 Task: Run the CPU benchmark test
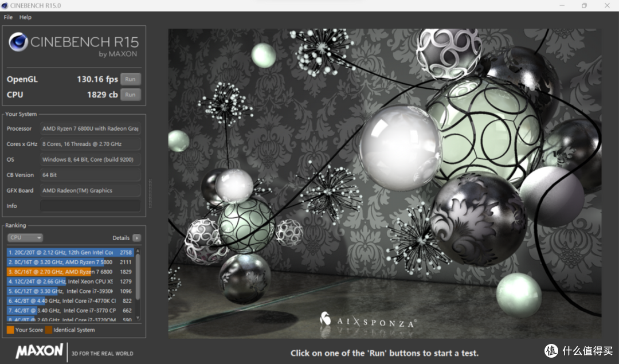pyautogui.click(x=130, y=95)
